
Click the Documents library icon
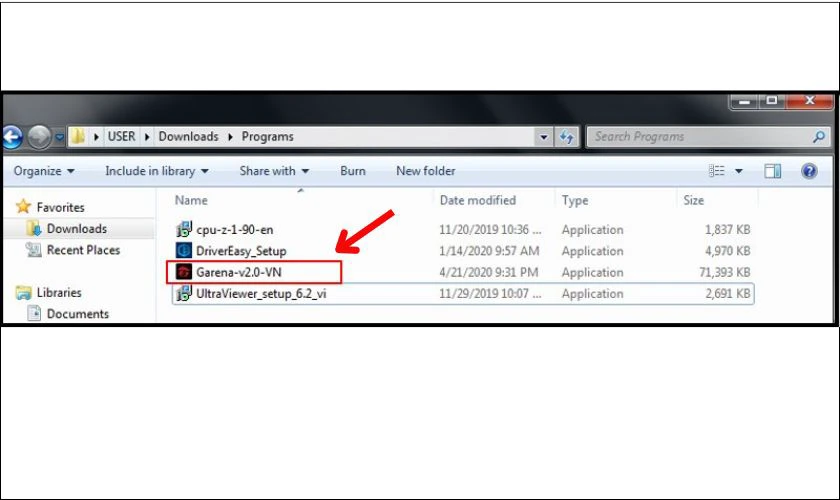tap(34, 314)
